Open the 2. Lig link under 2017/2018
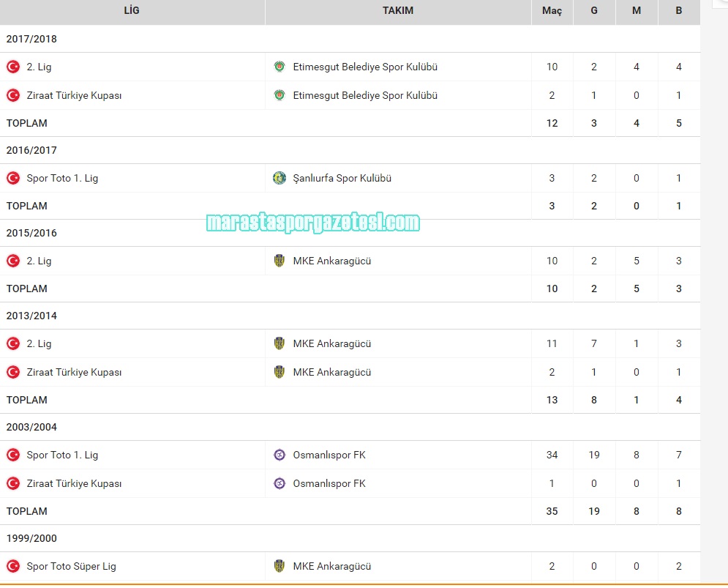The height and width of the screenshot is (588, 728). tap(39, 67)
